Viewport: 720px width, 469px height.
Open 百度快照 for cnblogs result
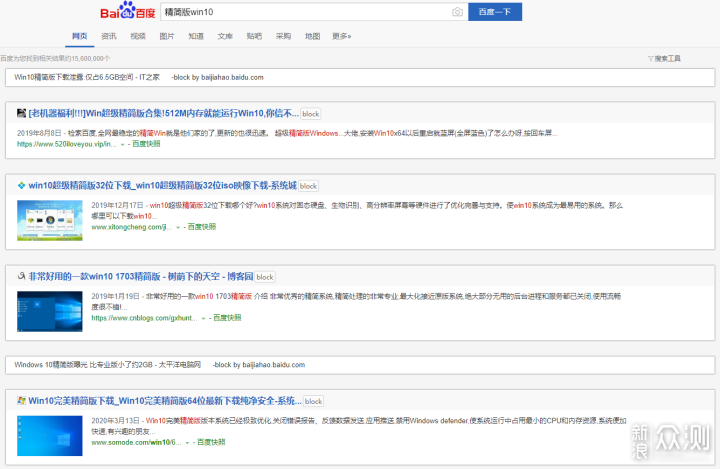[227, 318]
